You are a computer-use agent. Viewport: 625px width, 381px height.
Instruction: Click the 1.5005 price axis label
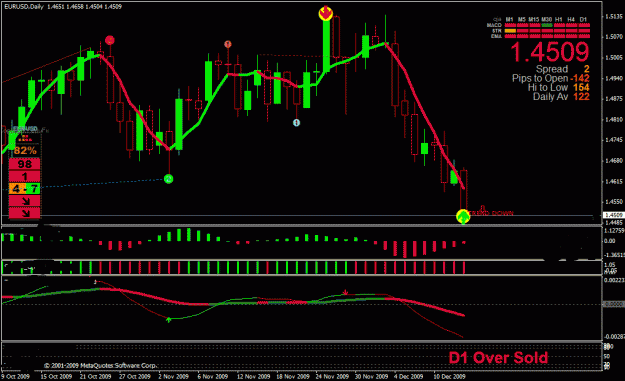point(614,57)
